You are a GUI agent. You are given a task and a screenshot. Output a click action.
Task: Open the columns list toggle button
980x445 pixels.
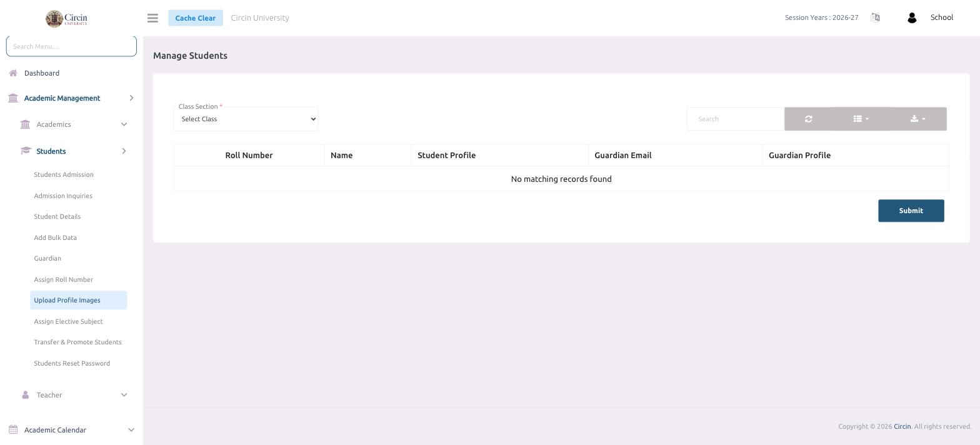(x=861, y=119)
